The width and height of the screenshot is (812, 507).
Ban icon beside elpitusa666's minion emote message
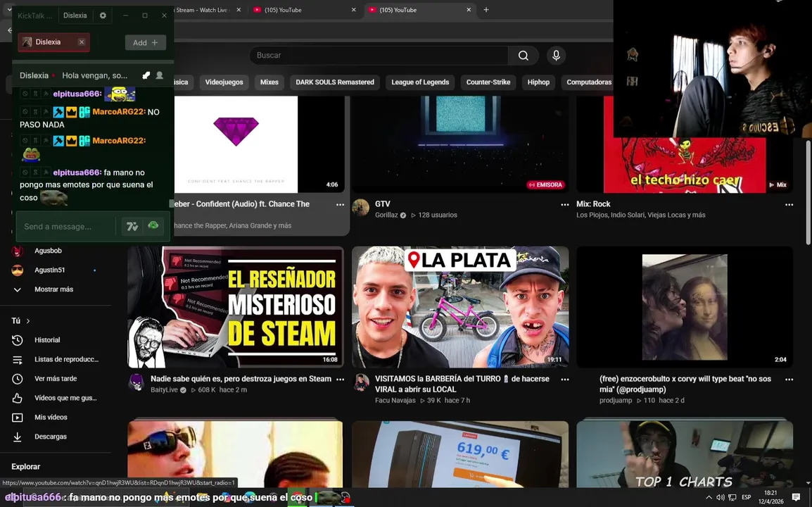(25, 94)
